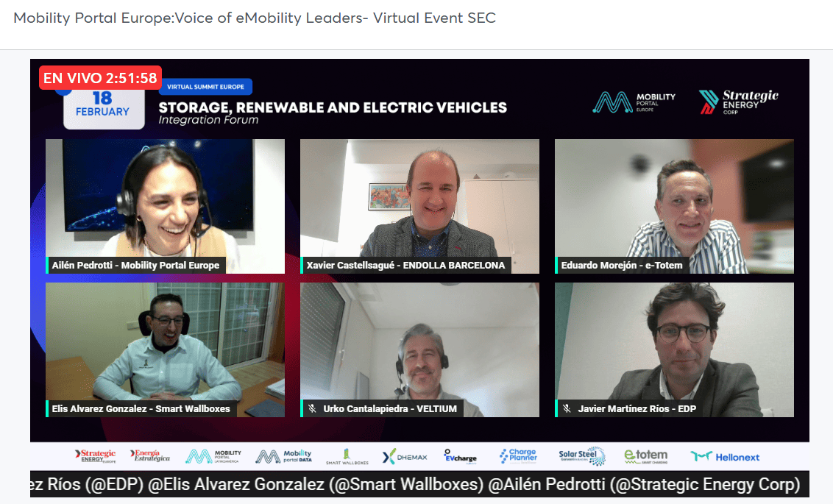The height and width of the screenshot is (504, 833).
Task: Select Xavier Castellsagué's video tile
Action: pos(419,207)
